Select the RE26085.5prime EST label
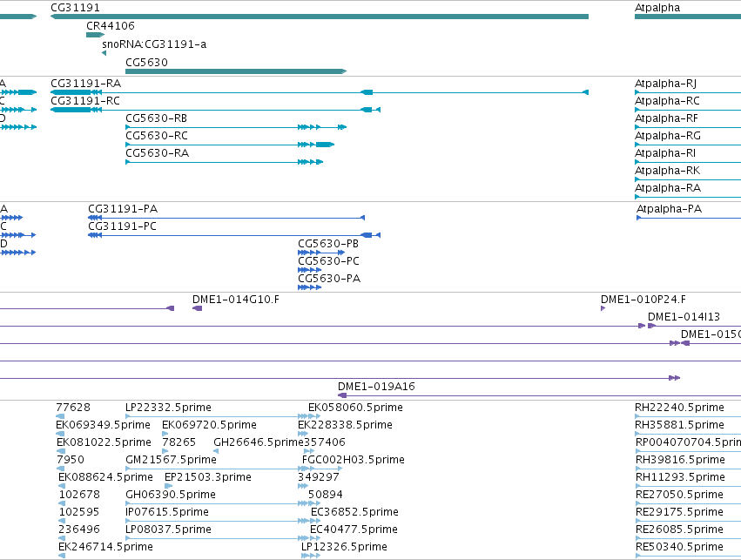Screen dimensions: 741x560 [x=679, y=530]
